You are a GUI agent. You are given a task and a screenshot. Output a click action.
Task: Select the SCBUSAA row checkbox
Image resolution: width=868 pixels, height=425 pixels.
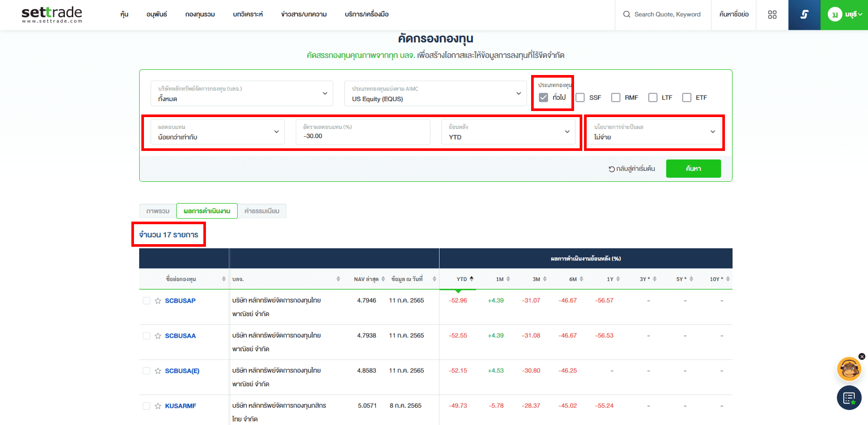tap(147, 336)
